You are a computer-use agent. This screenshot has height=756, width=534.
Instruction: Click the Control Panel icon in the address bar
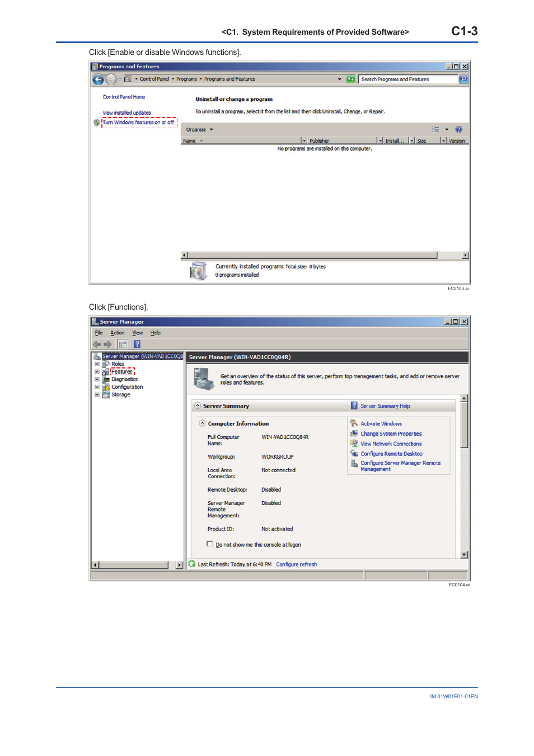pyautogui.click(x=128, y=79)
